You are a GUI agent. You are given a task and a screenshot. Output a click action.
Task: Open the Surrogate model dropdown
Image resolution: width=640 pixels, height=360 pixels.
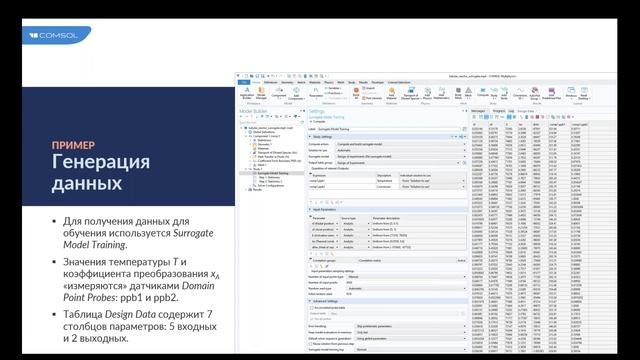(400, 156)
